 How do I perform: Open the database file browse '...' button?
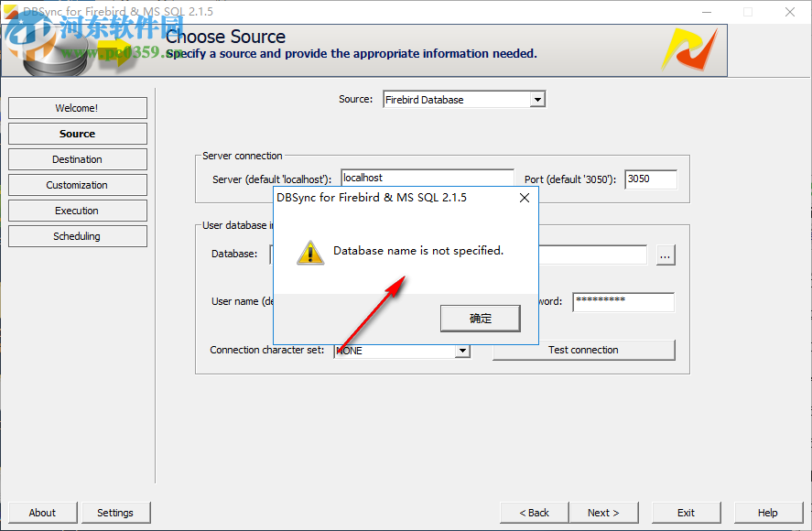pyautogui.click(x=665, y=255)
